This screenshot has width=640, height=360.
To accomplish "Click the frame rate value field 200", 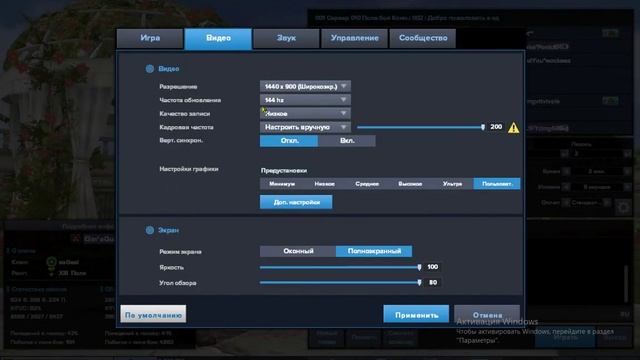I will point(496,127).
